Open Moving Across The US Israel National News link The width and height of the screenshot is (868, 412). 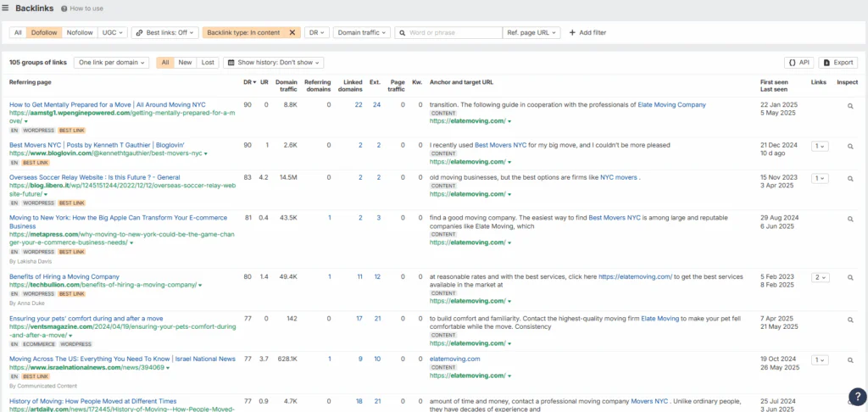tap(122, 359)
